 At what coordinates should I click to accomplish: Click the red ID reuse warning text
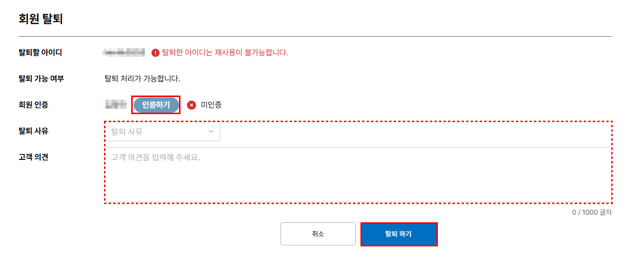tap(225, 52)
